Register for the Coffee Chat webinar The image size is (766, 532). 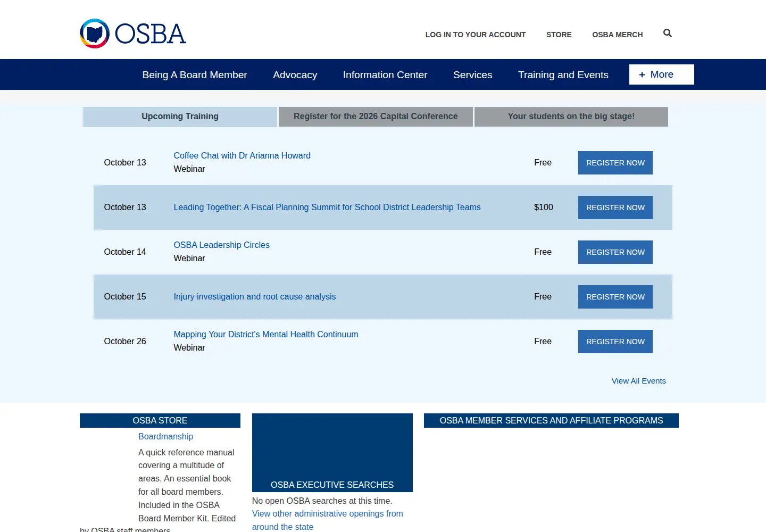click(615, 163)
